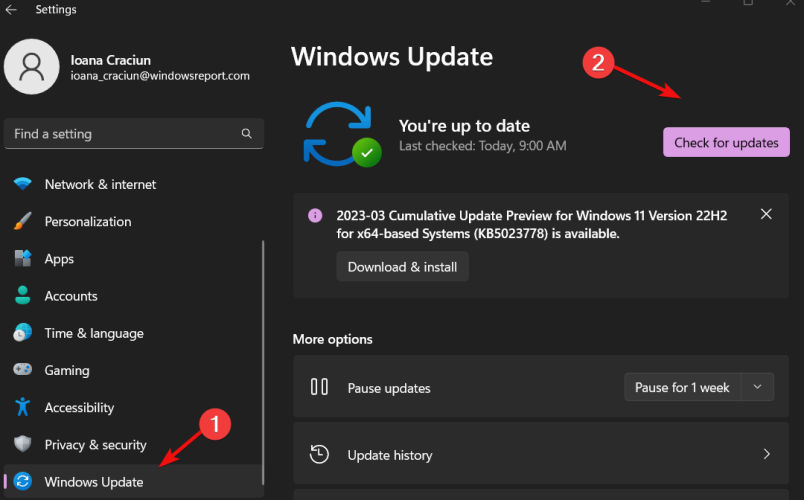Click the magnifier search icon in Find a setting
Image resolution: width=804 pixels, height=500 pixels.
(247, 134)
